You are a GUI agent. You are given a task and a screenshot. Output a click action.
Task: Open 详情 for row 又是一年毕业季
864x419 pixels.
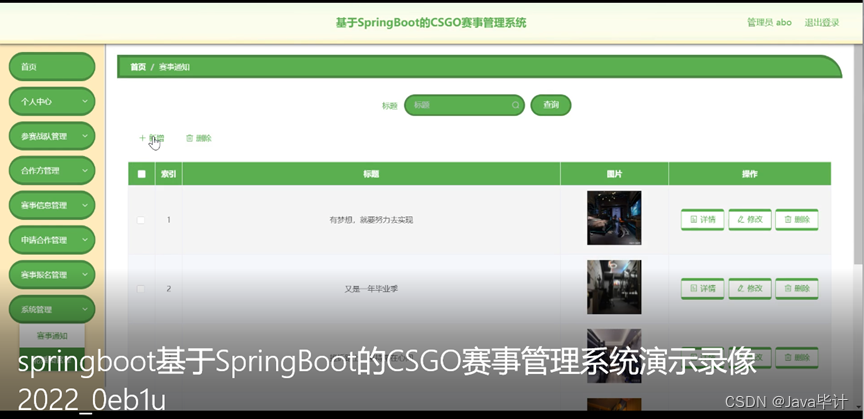tap(703, 288)
